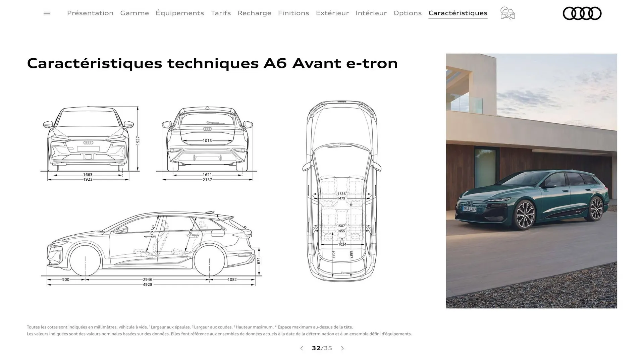Select the Intérieur navigation link
Image resolution: width=644 pixels, height=362 pixels.
[371, 13]
